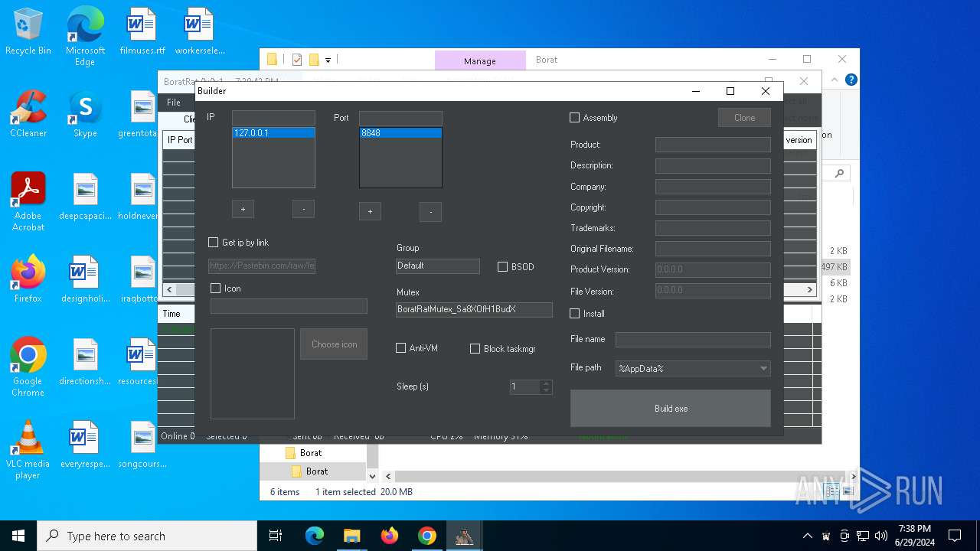The image size is (980, 551).
Task: Open Explorer help question mark icon
Action: tap(851, 80)
